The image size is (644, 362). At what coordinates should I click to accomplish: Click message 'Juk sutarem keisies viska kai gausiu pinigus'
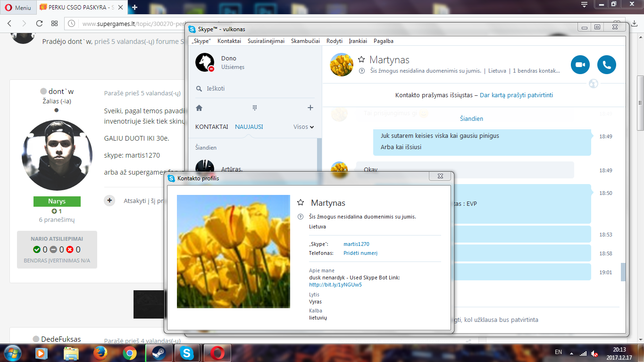pos(440,136)
